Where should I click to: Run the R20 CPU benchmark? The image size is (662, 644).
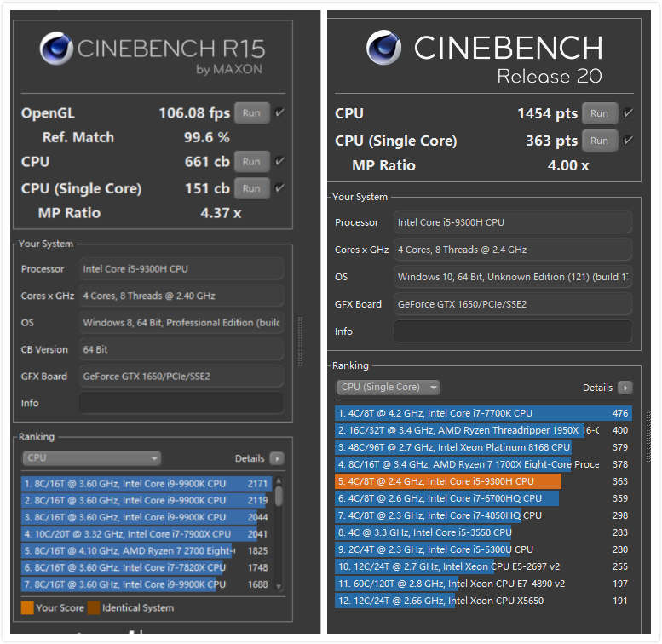point(599,113)
